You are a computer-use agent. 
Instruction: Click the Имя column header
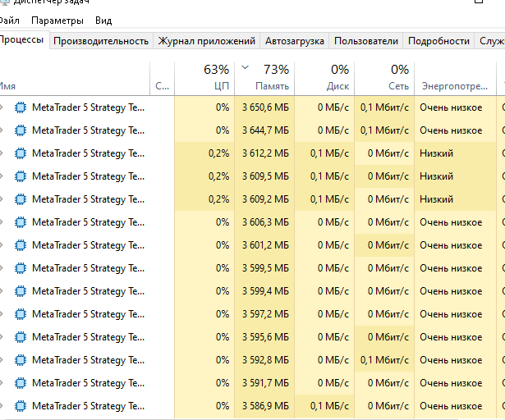click(75, 78)
